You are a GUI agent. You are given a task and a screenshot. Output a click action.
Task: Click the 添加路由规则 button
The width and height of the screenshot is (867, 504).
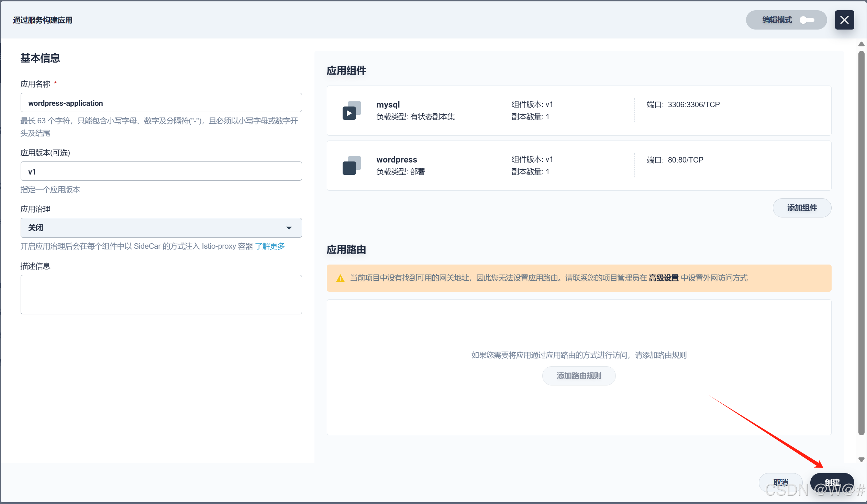579,376
